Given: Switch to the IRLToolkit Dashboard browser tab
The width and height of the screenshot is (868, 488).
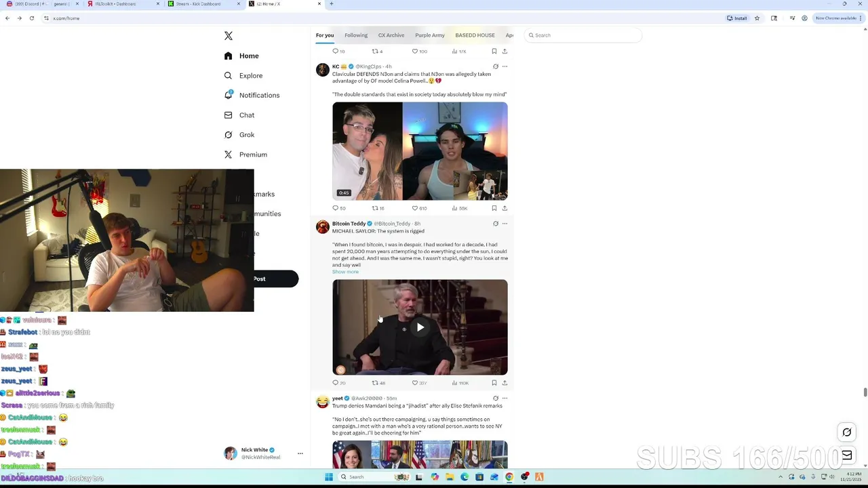Looking at the screenshot, I should (x=124, y=4).
